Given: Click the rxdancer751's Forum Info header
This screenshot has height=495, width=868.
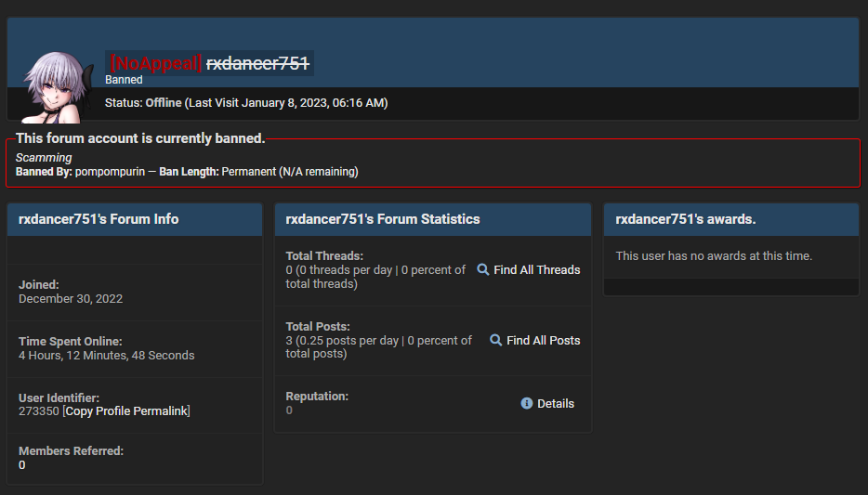Looking at the screenshot, I should pyautogui.click(x=135, y=219).
